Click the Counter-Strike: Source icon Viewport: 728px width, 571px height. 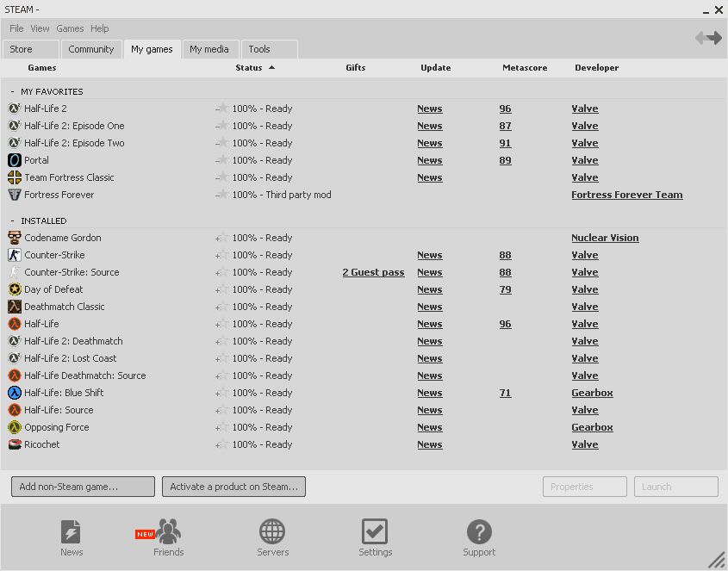pos(15,272)
